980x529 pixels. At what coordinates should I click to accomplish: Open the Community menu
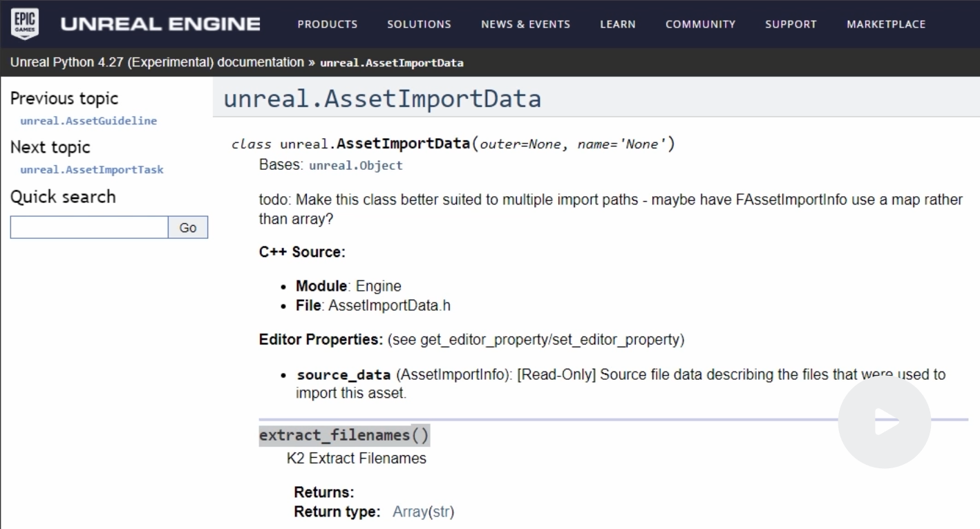point(700,24)
